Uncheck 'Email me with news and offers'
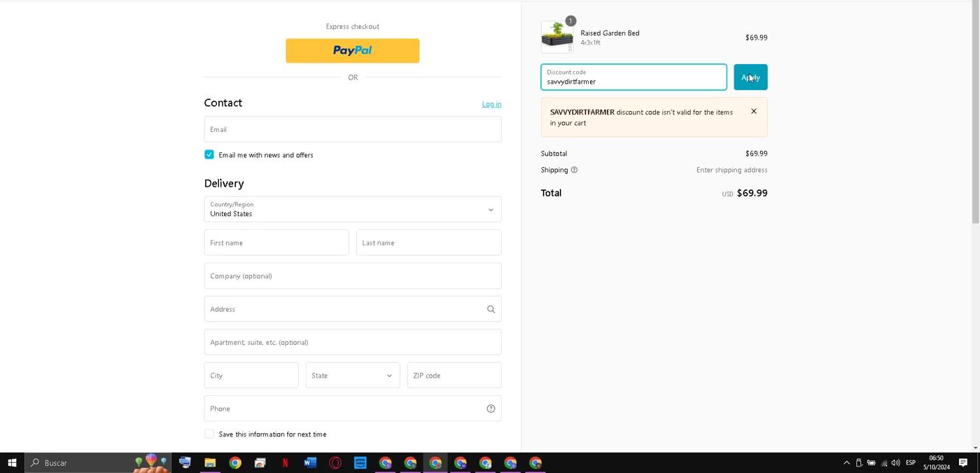 tap(209, 155)
